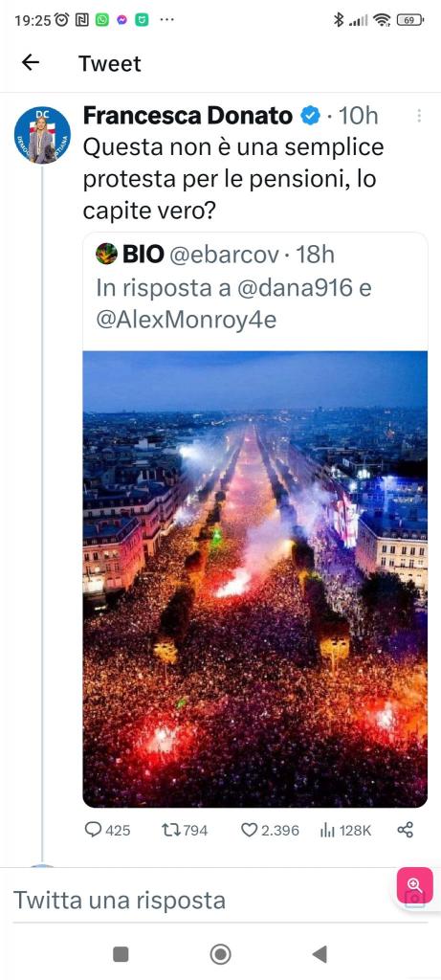Image resolution: width=441 pixels, height=980 pixels.
Task: Click the reply speech bubble icon
Action: pyautogui.click(x=93, y=830)
